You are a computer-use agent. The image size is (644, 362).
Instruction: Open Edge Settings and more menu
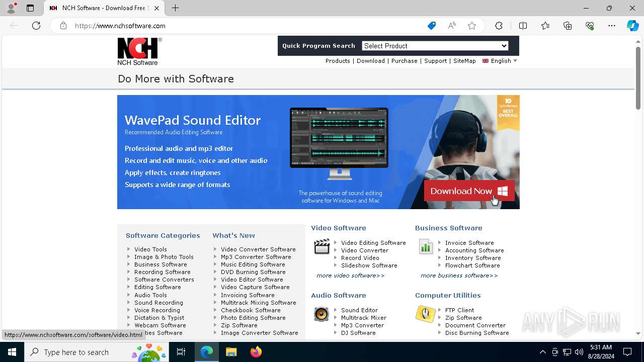(612, 26)
